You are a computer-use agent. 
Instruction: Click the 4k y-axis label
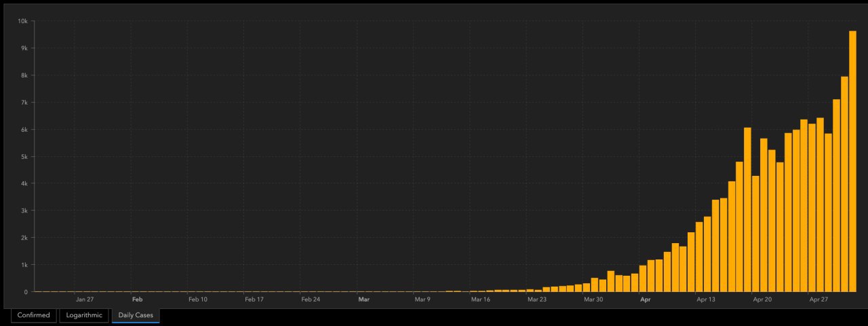coord(24,183)
